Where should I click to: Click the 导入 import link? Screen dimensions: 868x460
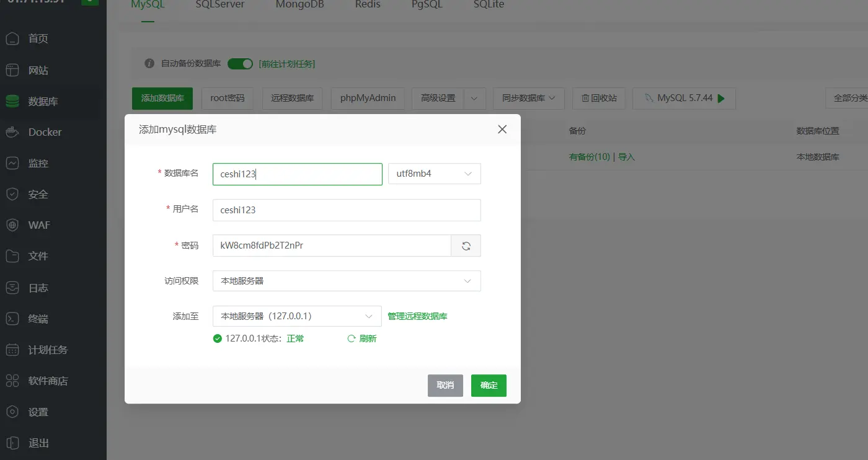627,157
